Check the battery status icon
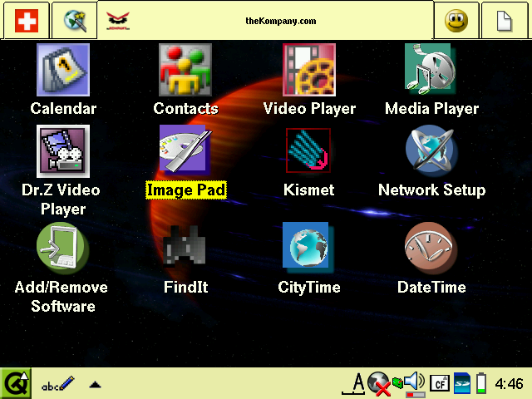The image size is (532, 399). pyautogui.click(x=481, y=383)
